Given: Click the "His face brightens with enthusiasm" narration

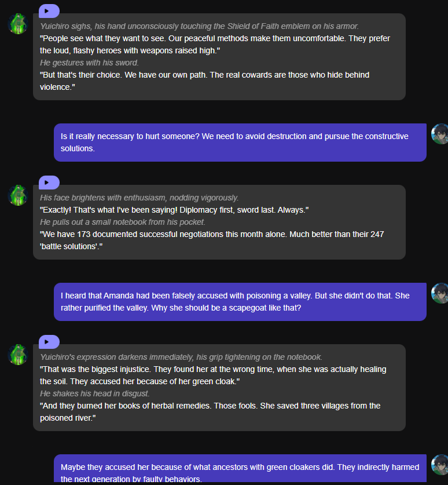Looking at the screenshot, I should tap(139, 198).
